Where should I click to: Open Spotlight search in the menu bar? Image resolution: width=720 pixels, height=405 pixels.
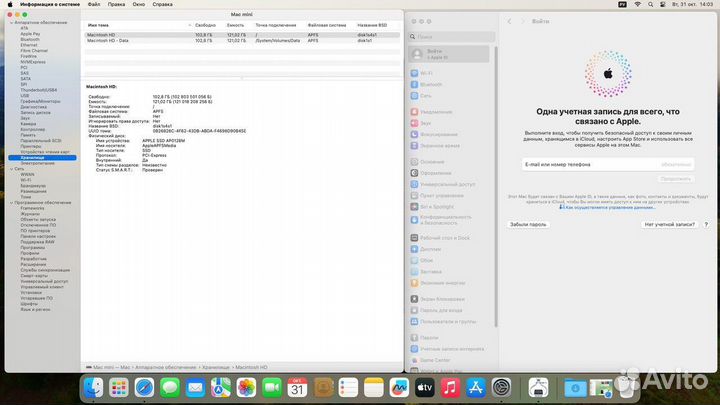pyautogui.click(x=650, y=4)
